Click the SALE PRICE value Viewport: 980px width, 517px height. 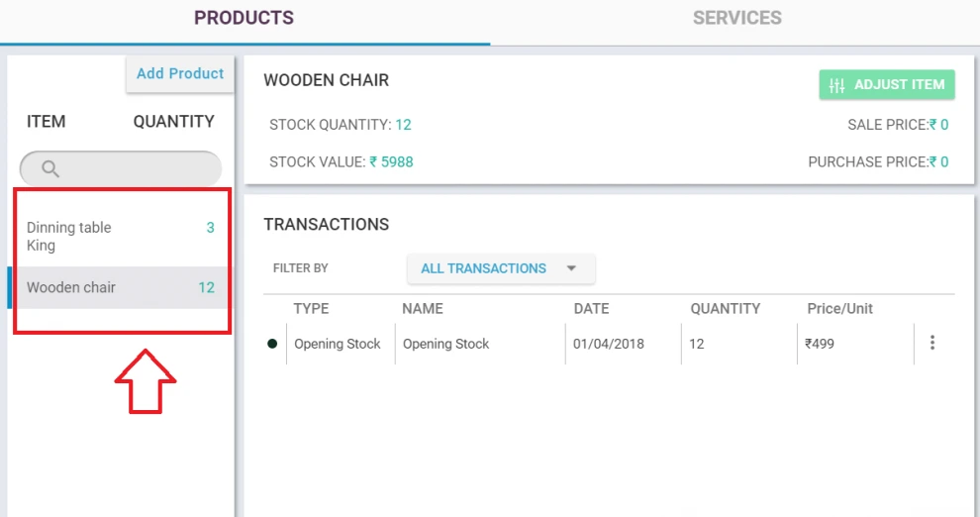pos(938,125)
